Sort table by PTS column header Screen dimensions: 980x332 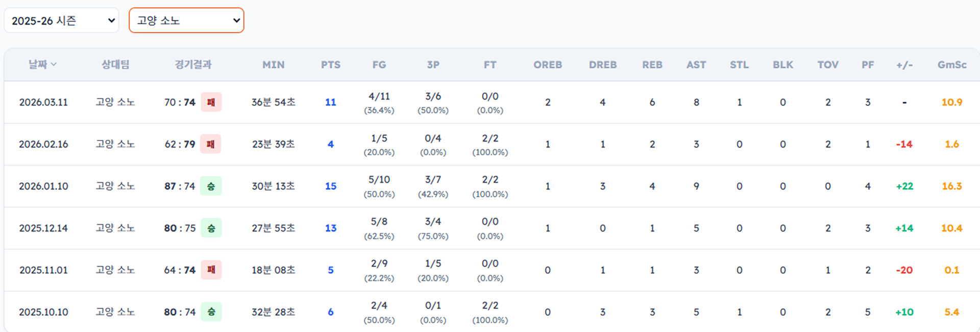point(330,65)
